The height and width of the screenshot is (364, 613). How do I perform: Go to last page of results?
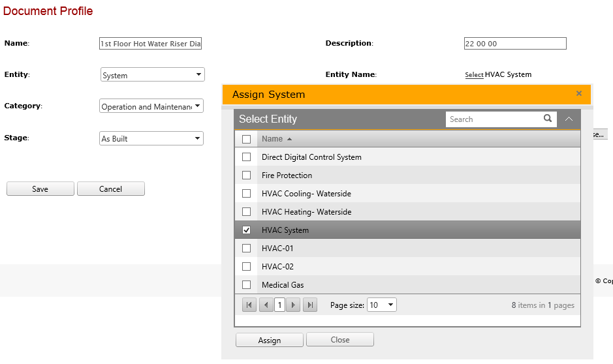pyautogui.click(x=310, y=305)
